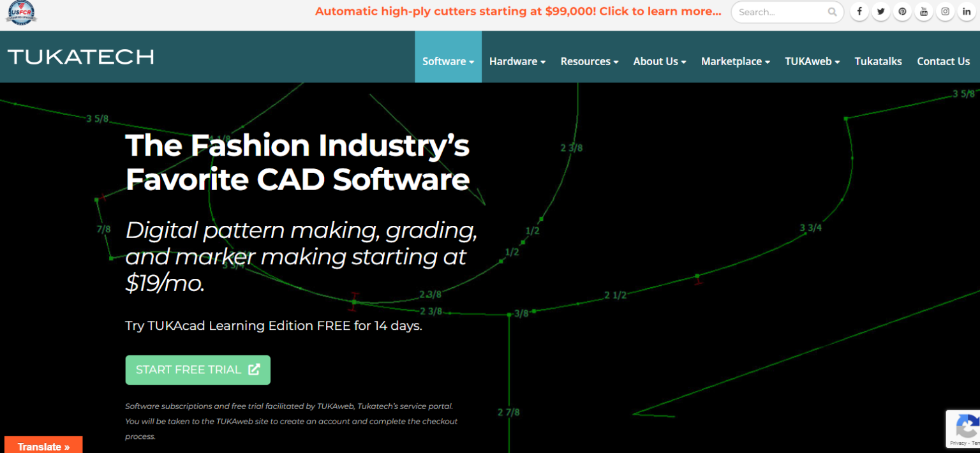Open the LinkedIn social icon
Image resolution: width=980 pixels, height=453 pixels.
(x=967, y=11)
